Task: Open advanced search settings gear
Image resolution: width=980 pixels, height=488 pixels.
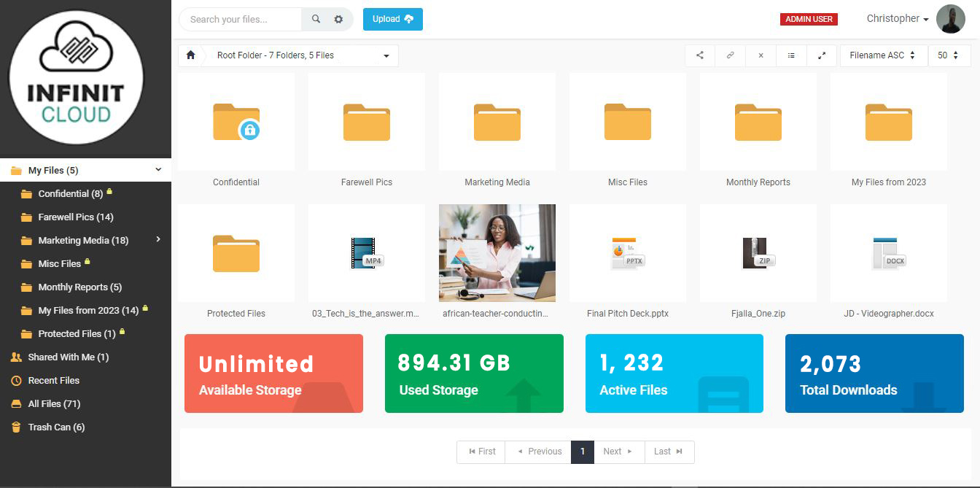Action: point(338,20)
